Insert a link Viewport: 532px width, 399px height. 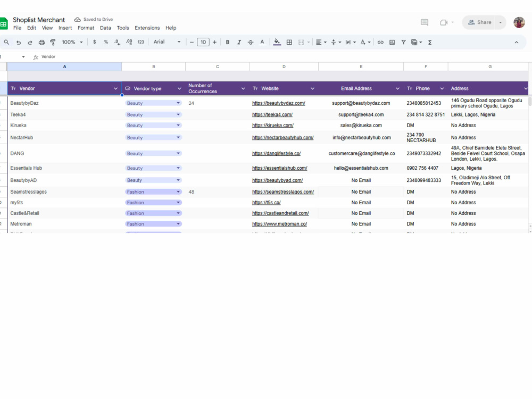(380, 42)
